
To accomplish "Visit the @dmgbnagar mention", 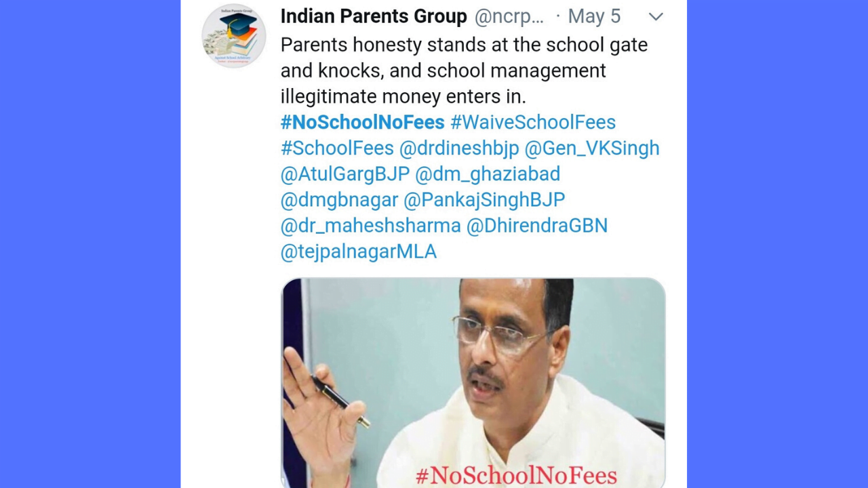I will [339, 200].
